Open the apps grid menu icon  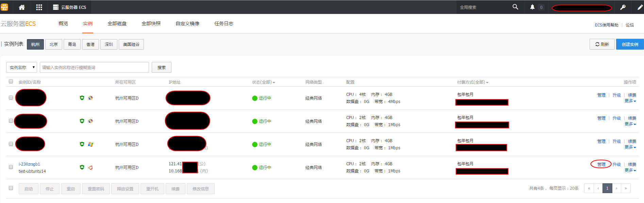pos(39,7)
